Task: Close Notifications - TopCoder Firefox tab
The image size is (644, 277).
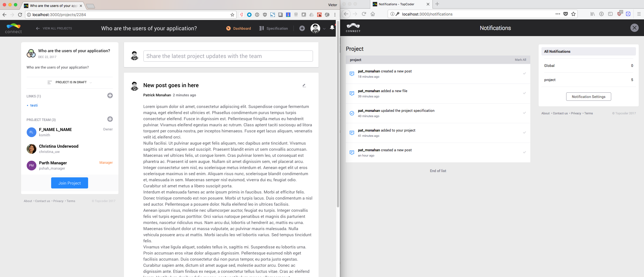Action: click(428, 4)
